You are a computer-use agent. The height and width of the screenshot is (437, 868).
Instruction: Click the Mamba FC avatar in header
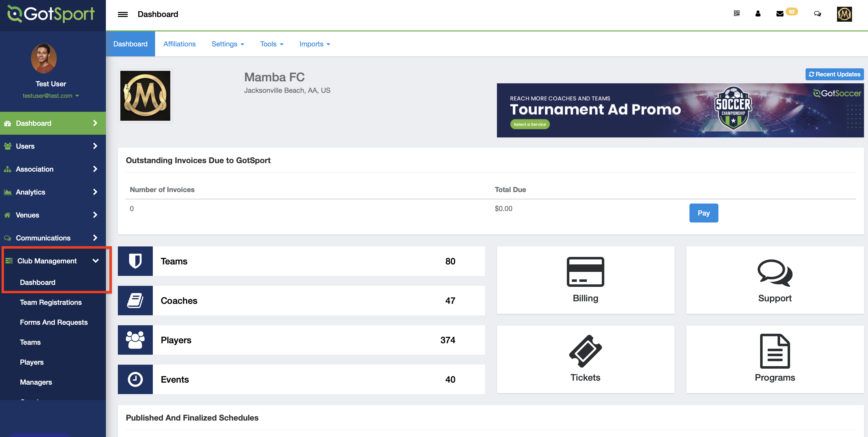(x=845, y=14)
